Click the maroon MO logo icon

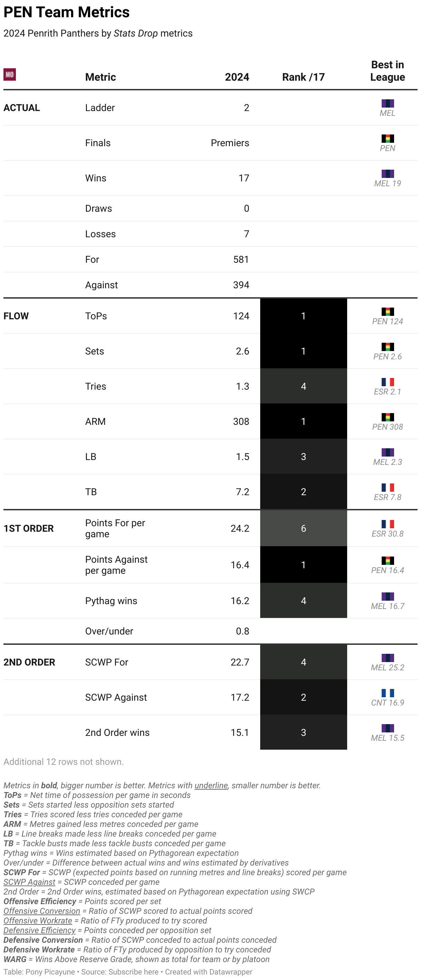pyautogui.click(x=10, y=74)
